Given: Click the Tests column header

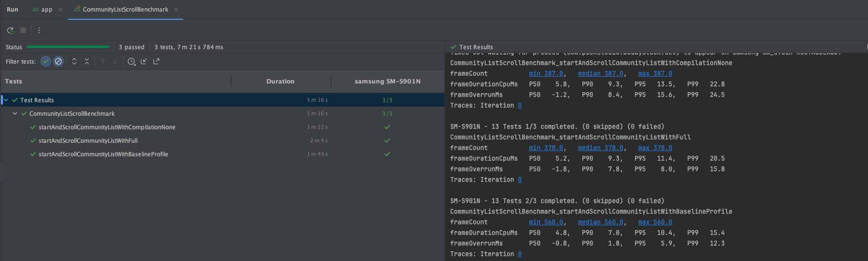Looking at the screenshot, I should coord(14,82).
